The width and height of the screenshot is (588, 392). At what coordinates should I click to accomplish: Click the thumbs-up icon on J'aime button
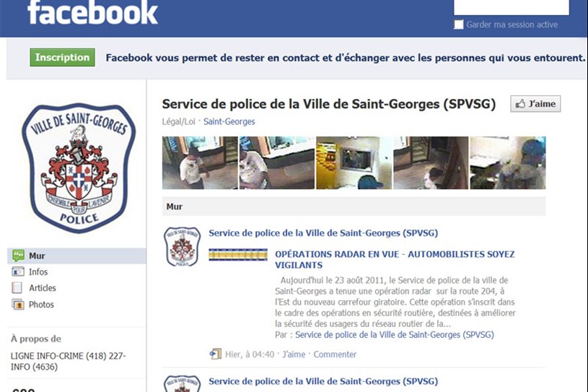(x=520, y=103)
